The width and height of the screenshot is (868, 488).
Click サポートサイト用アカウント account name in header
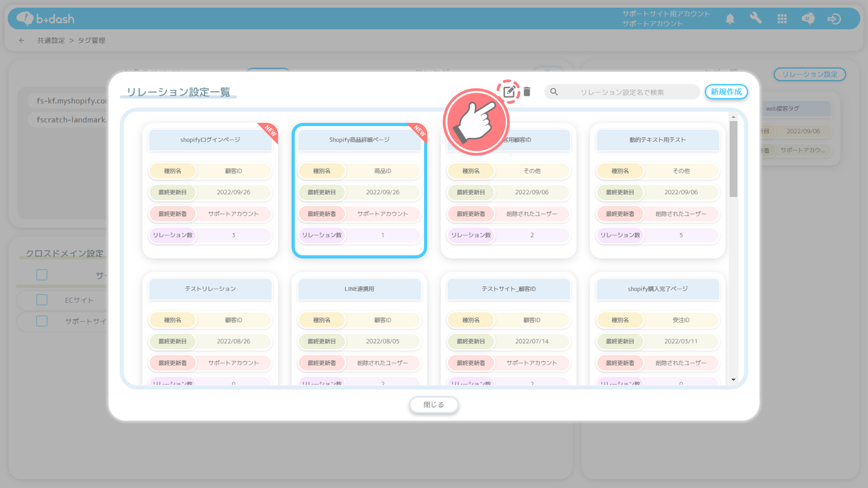(x=666, y=14)
